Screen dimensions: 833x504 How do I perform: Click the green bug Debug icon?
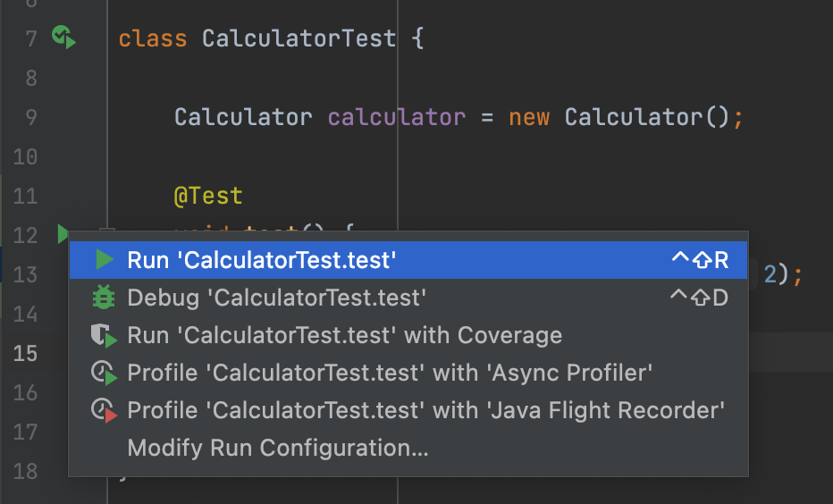(x=105, y=298)
